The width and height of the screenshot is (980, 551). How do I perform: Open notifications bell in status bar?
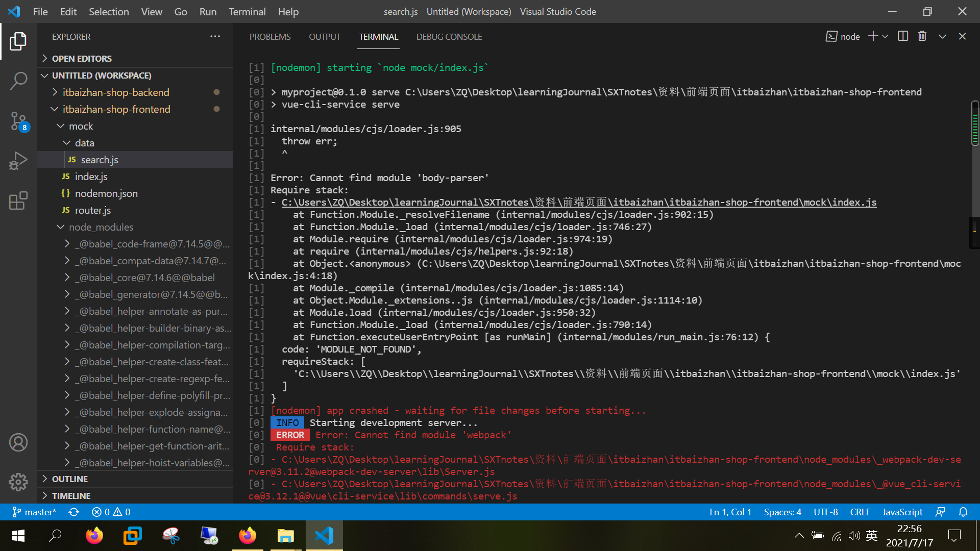pos(963,512)
